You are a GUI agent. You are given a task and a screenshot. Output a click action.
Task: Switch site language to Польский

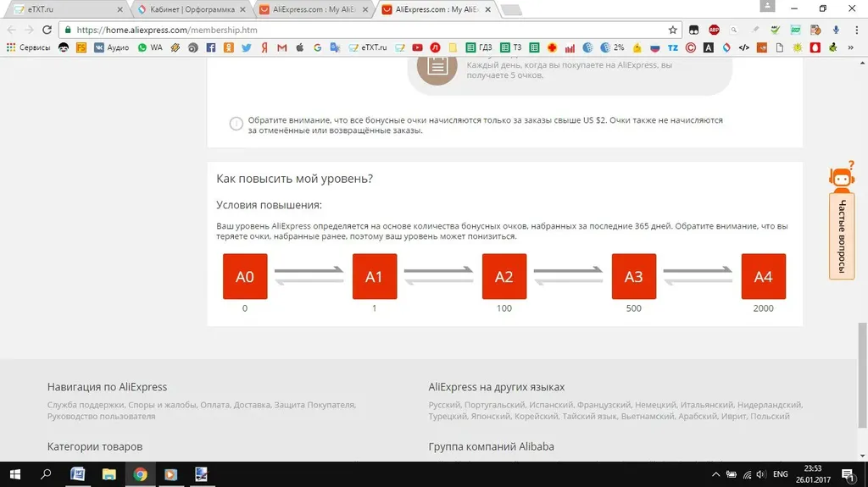(x=771, y=416)
